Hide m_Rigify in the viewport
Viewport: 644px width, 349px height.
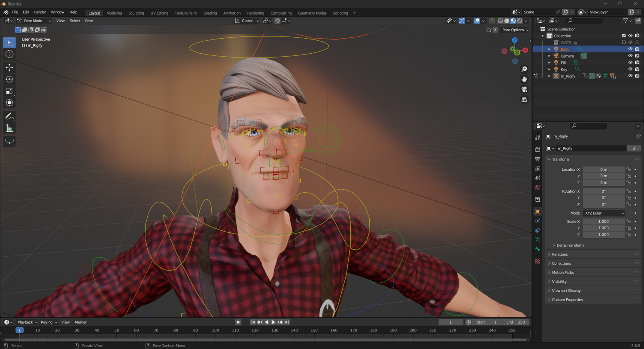[630, 76]
